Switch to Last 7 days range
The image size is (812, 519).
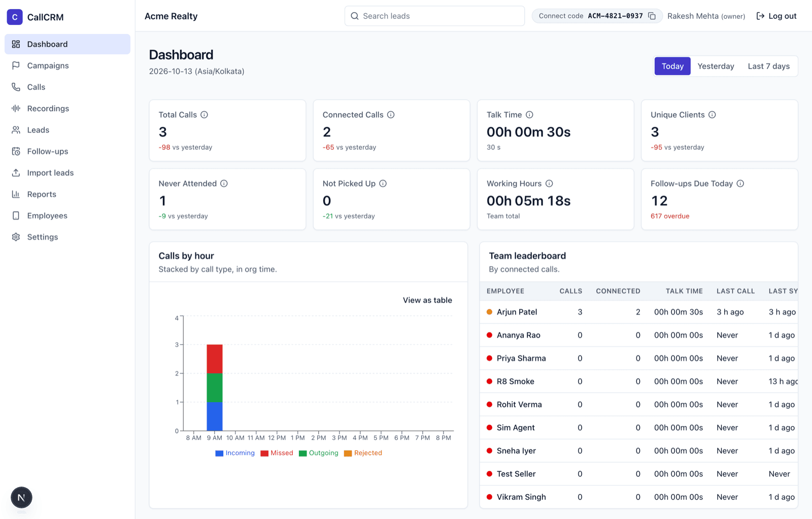(768, 66)
